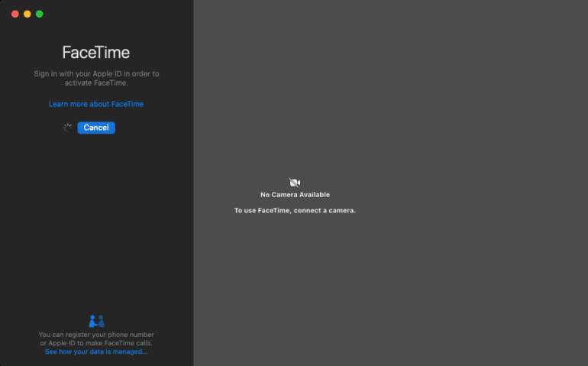Click the Sign in with Apple ID text
Screen dimensions: 588x366
[96, 73]
